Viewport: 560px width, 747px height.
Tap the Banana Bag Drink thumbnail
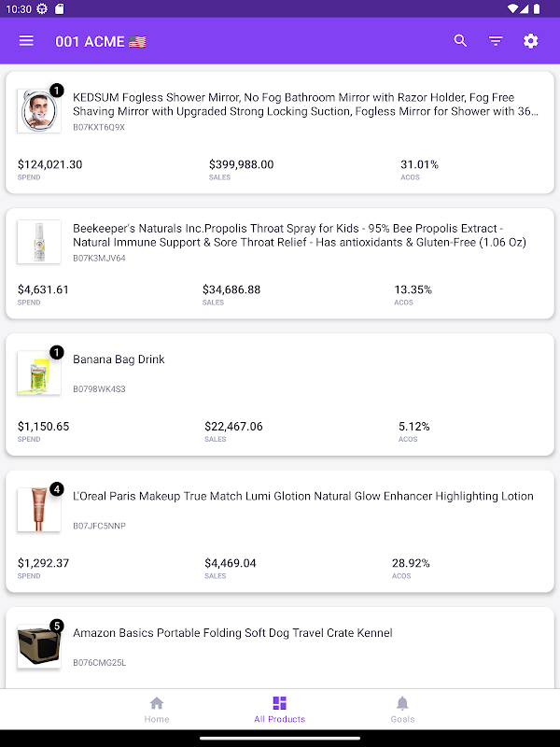click(39, 373)
